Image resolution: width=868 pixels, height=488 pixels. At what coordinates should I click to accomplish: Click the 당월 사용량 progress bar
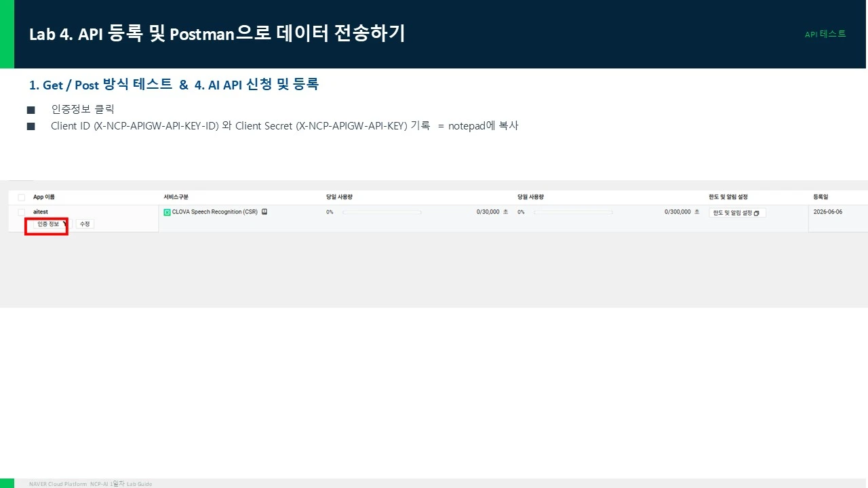coord(573,212)
